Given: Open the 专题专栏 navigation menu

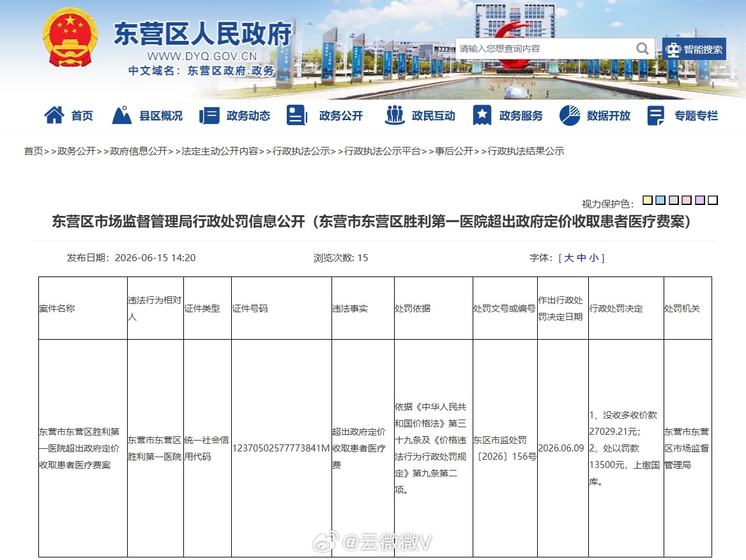Looking at the screenshot, I should pos(696,116).
